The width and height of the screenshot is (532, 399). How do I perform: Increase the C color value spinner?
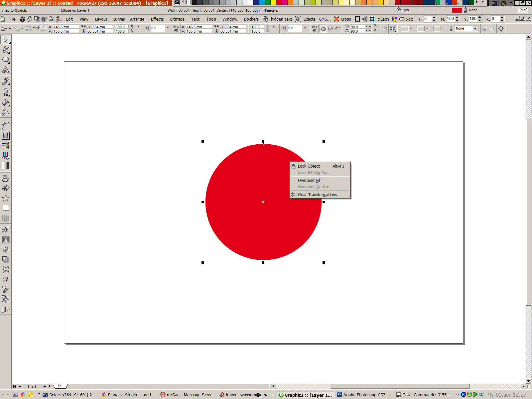[434, 17]
